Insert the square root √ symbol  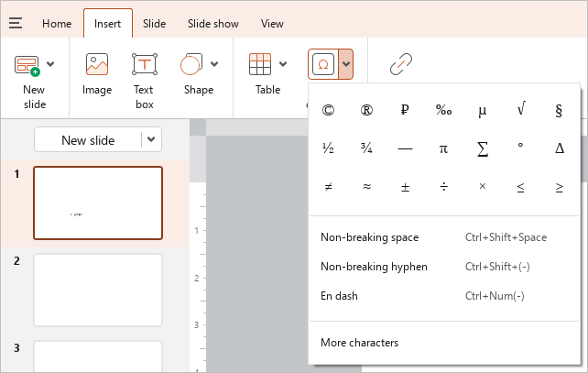[521, 110]
